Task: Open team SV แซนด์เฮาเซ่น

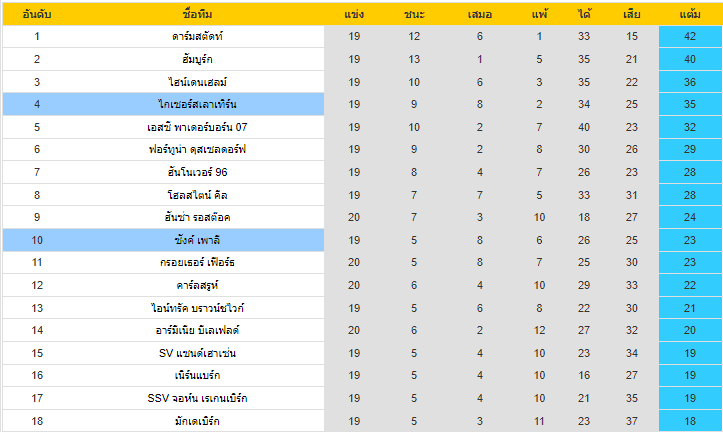Action: click(x=197, y=353)
